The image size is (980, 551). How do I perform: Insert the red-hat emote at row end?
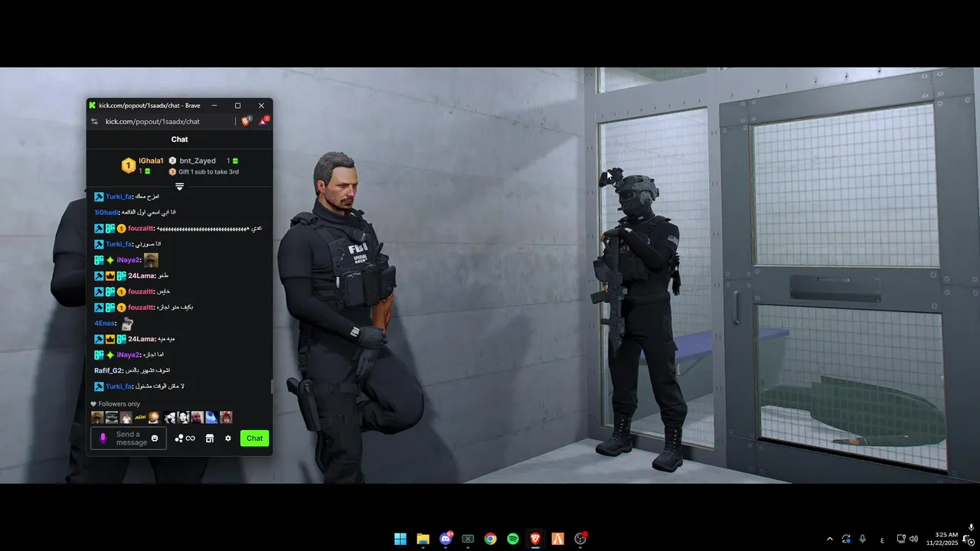226,417
